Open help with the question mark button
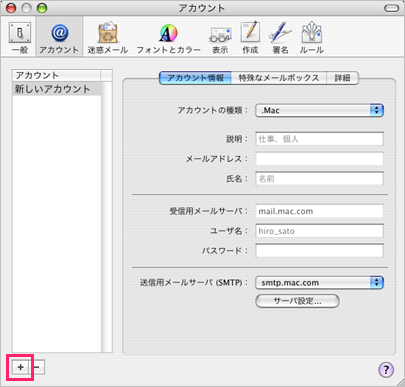 point(386,369)
